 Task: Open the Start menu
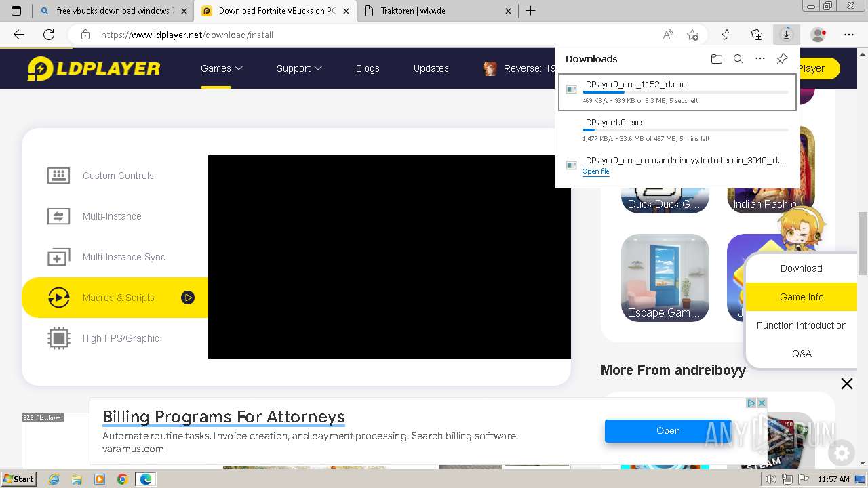(x=19, y=479)
